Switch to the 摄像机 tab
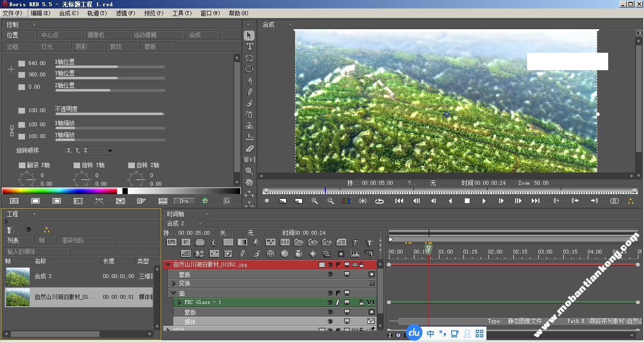644x343 pixels. click(x=107, y=35)
